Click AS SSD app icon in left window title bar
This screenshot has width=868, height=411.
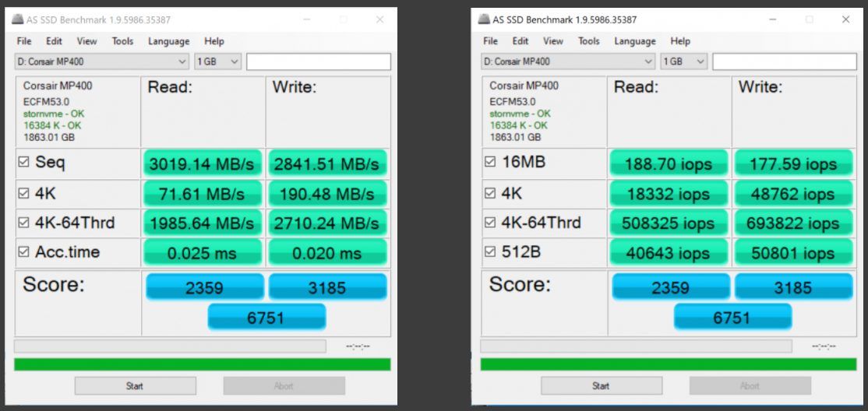click(x=18, y=20)
